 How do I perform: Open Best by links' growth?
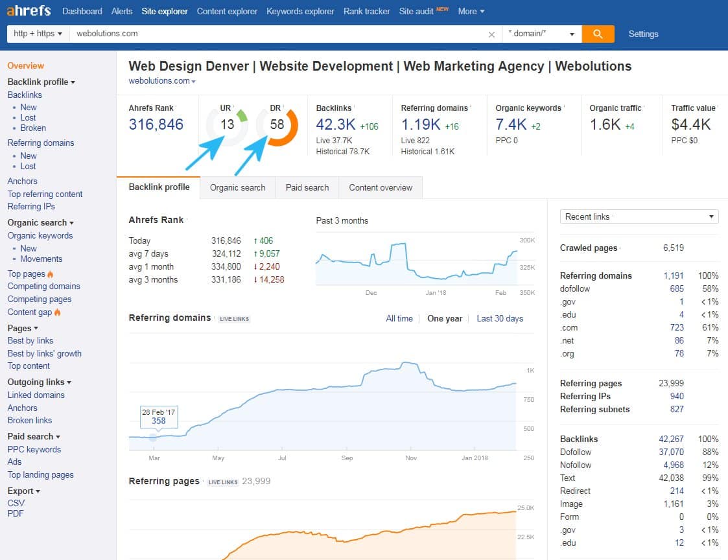pos(45,353)
